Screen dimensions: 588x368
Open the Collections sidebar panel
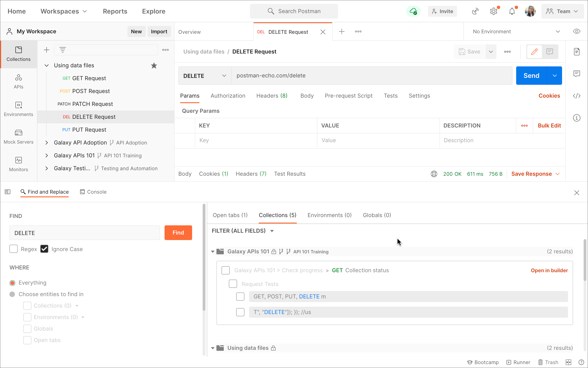pyautogui.click(x=19, y=54)
